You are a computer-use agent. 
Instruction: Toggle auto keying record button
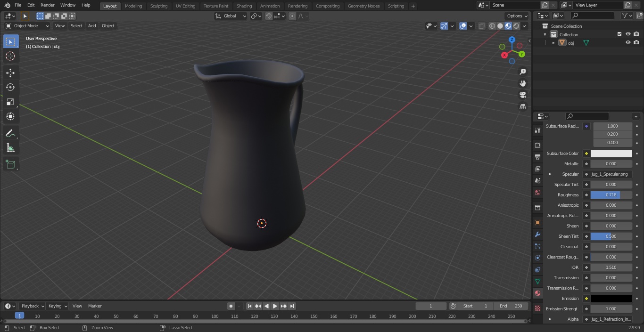[x=231, y=306]
